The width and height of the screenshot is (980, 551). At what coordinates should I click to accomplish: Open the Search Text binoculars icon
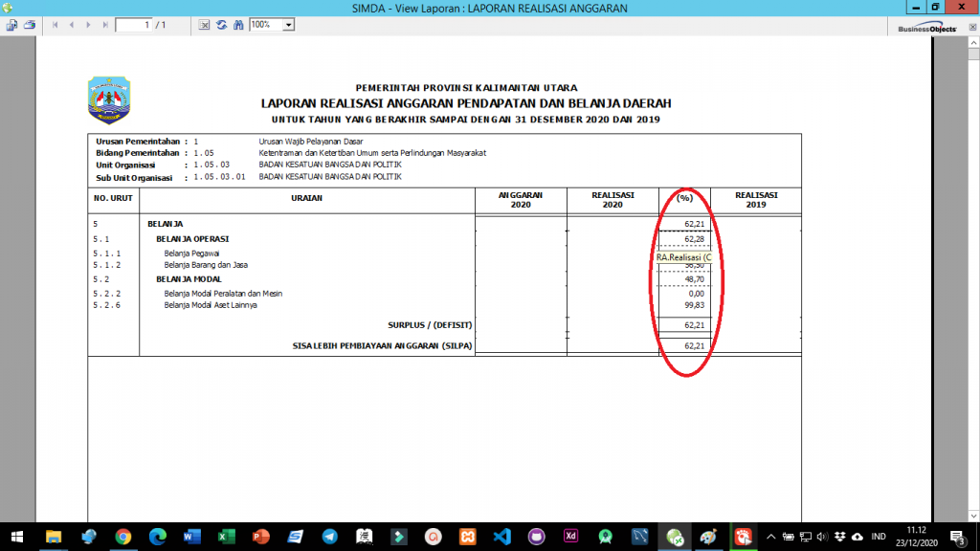[x=238, y=25]
